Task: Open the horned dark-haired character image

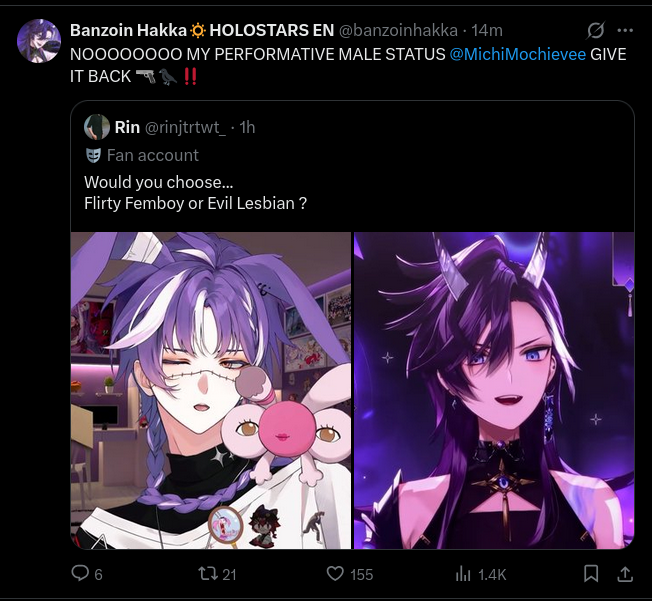Action: [x=494, y=391]
